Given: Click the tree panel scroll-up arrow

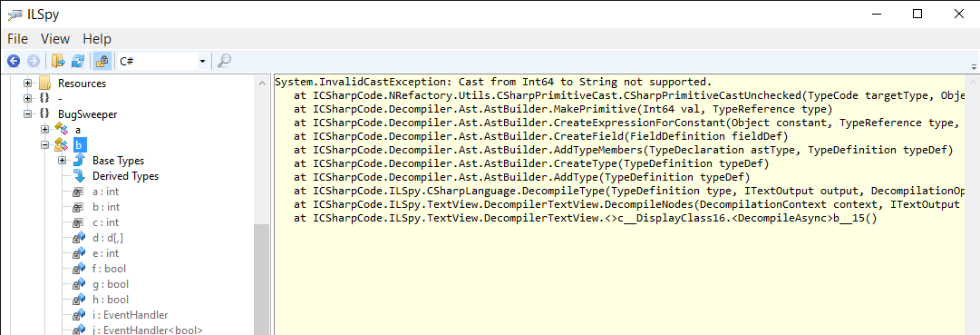Looking at the screenshot, I should [x=263, y=82].
